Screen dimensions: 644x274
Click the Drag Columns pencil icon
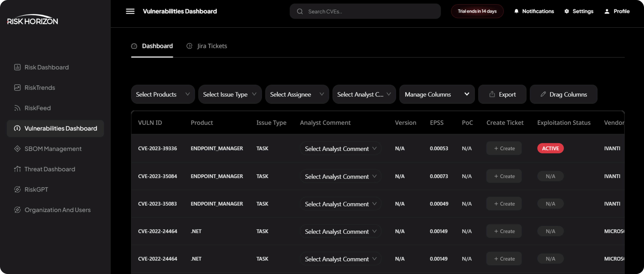pos(543,94)
